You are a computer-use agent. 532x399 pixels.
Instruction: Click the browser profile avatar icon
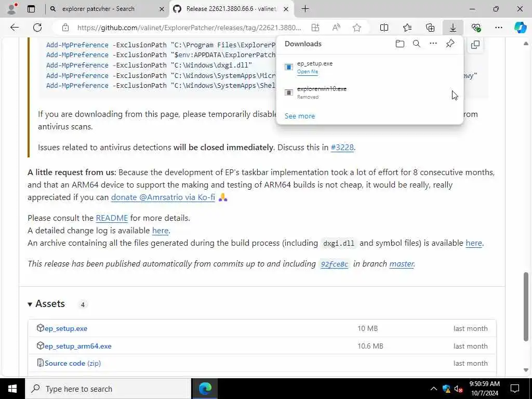(11, 9)
